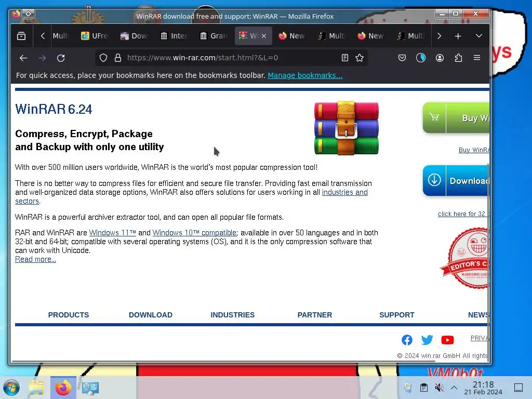Click the forward navigation arrow
This screenshot has width=532, height=399.
(x=42, y=58)
